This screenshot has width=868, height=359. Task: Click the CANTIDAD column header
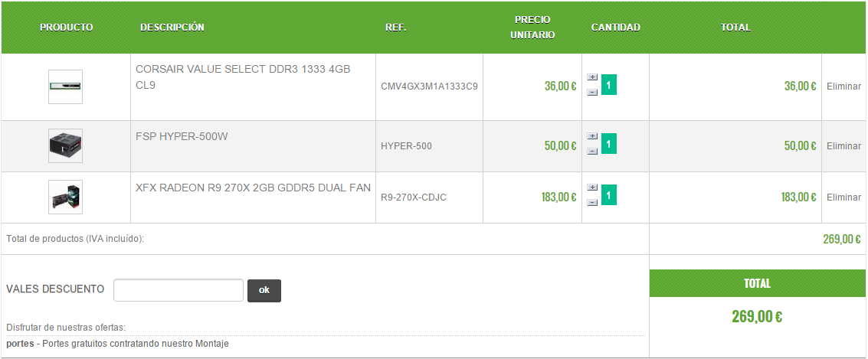click(x=616, y=27)
